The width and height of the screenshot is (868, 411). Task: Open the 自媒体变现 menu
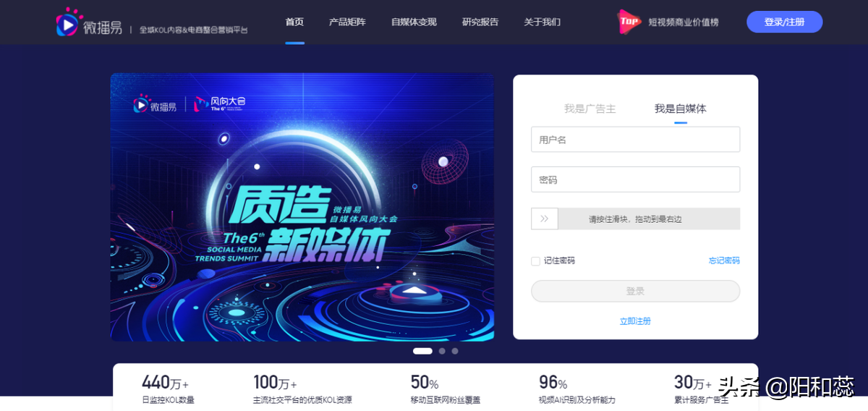click(x=414, y=22)
